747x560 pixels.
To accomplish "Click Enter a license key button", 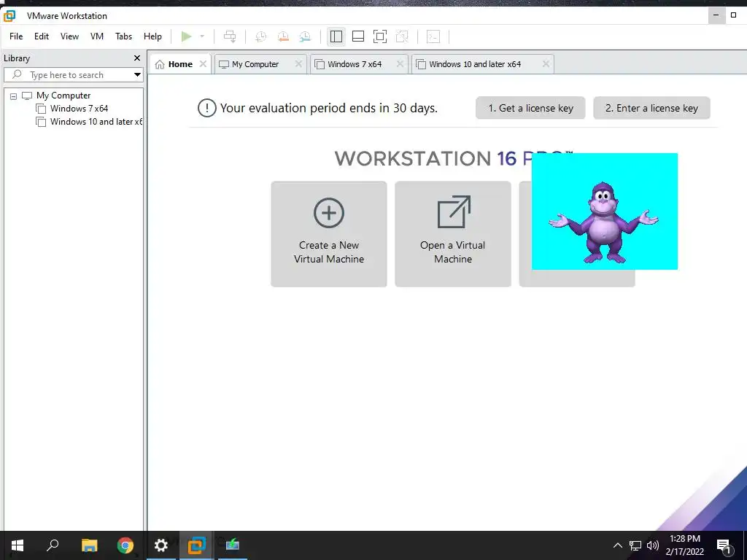I will 651,108.
